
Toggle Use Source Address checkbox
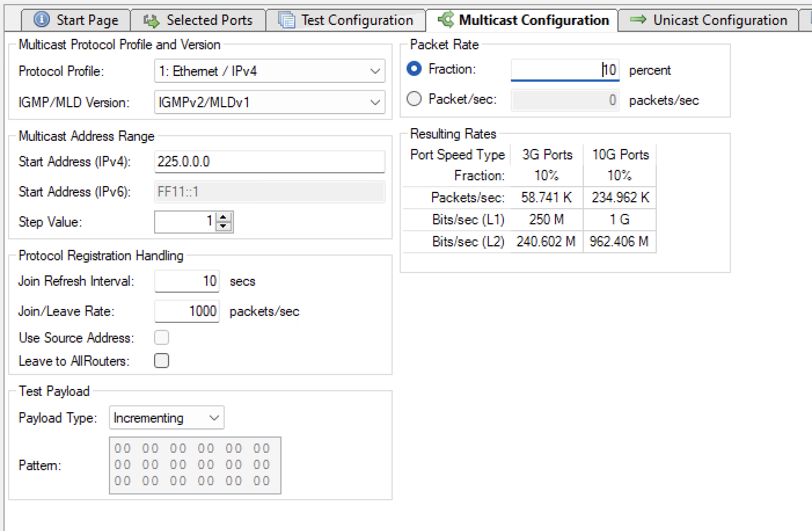[162, 337]
